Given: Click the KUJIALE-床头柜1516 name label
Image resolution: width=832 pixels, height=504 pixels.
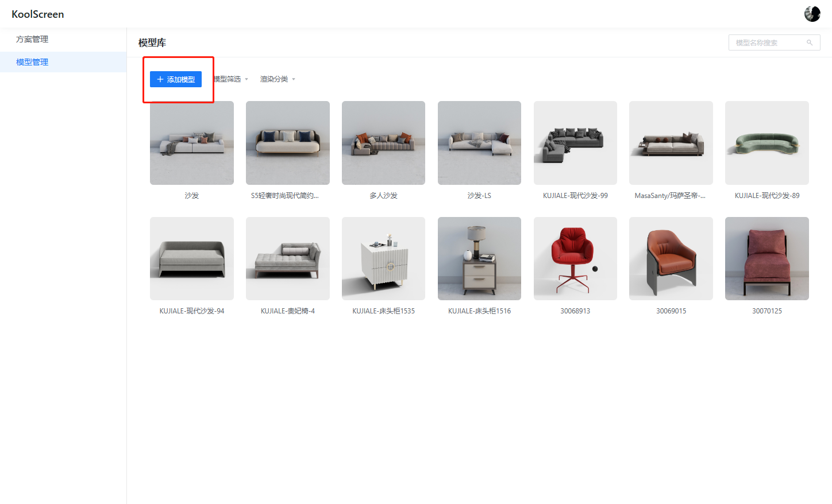Looking at the screenshot, I should click(479, 311).
